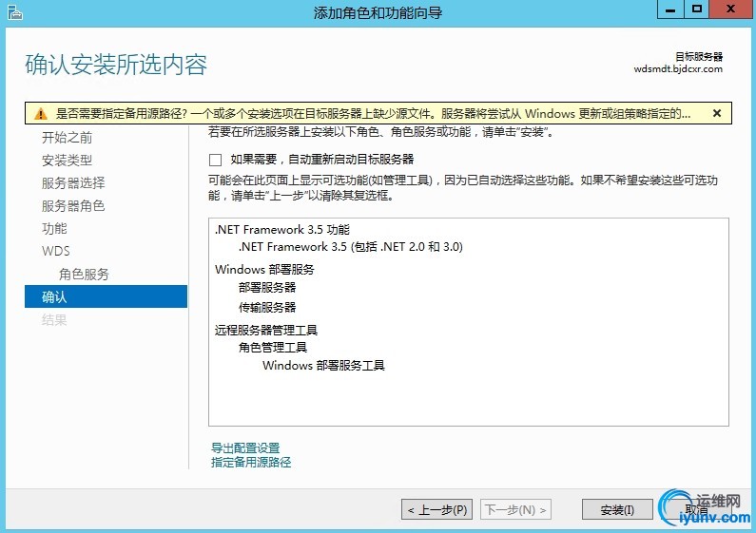Screen dimensions: 756x533
Task: Select the 'Windows 部署服务' list entry
Action: pos(264,269)
